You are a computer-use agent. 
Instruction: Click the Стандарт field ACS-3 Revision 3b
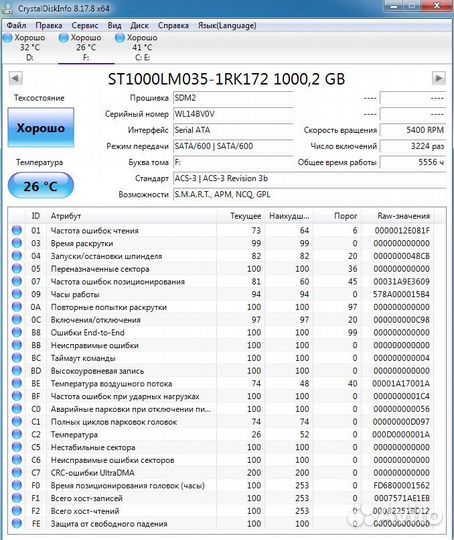click(x=309, y=178)
